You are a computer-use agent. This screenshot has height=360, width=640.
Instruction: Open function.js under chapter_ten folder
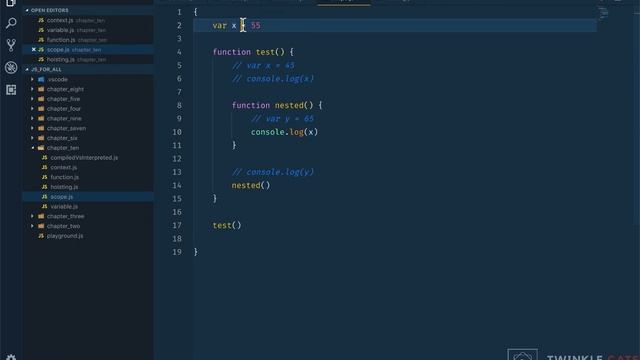coord(64,178)
